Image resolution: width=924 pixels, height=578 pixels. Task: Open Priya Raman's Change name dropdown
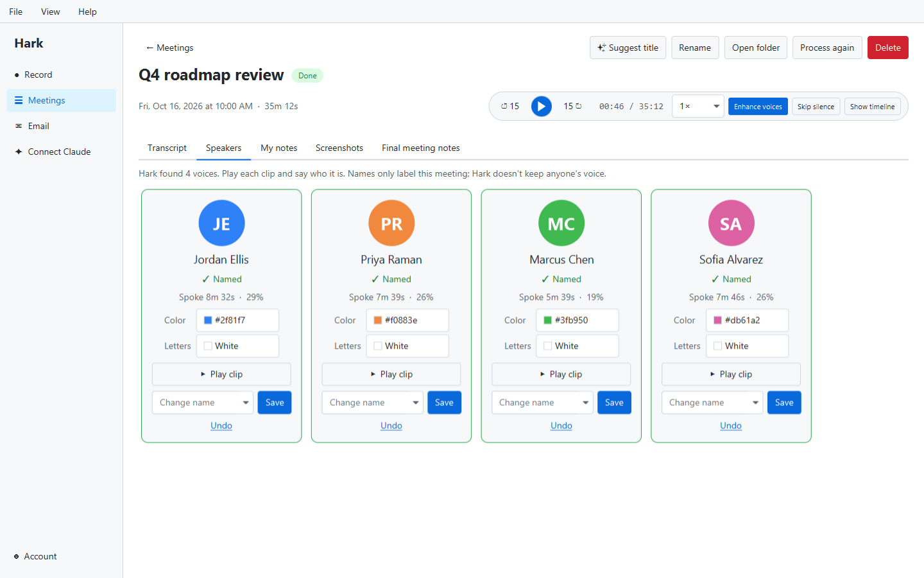pyautogui.click(x=373, y=403)
